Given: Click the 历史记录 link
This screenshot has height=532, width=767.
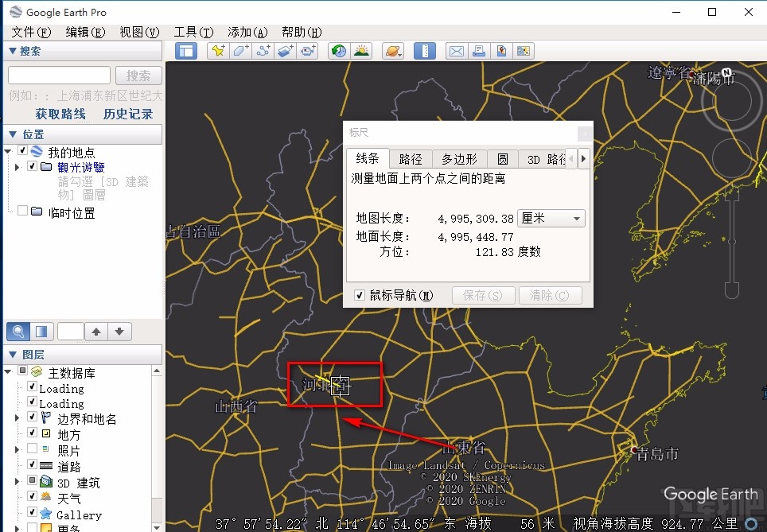Looking at the screenshot, I should 128,114.
